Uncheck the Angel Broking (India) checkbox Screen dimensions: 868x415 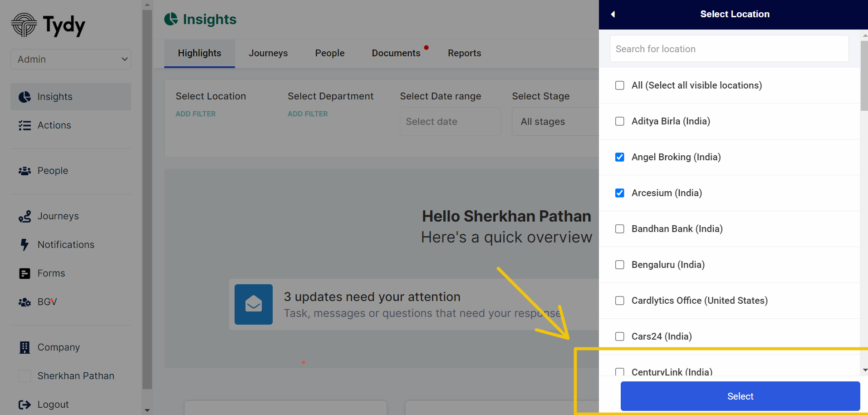click(619, 157)
